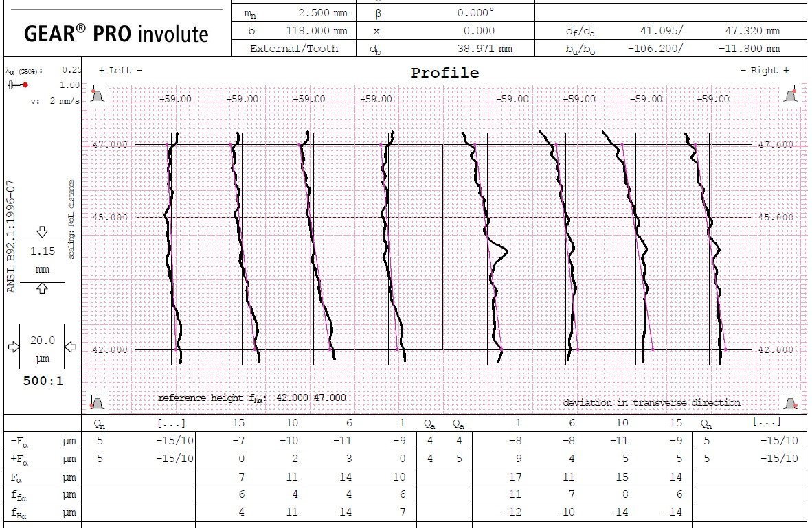Click the right-pointing arrow beside 20.0 µm
Viewport: 812px width, 528px height.
click(x=14, y=346)
